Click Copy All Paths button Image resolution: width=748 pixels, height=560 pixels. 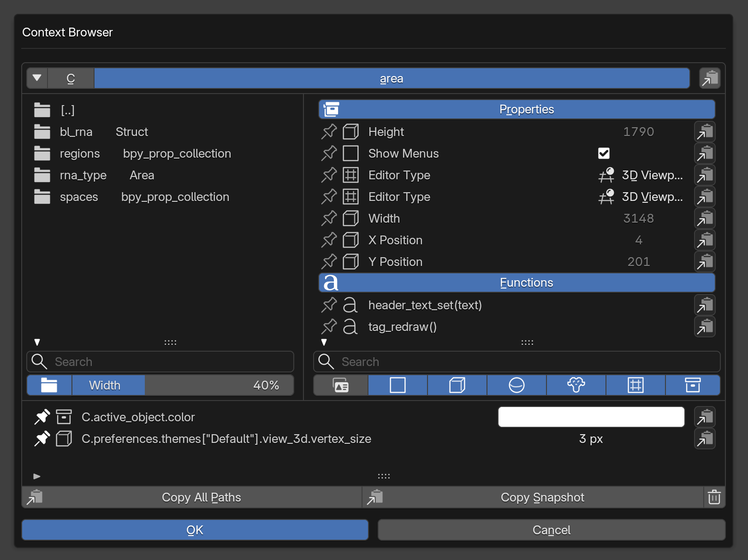(x=192, y=497)
